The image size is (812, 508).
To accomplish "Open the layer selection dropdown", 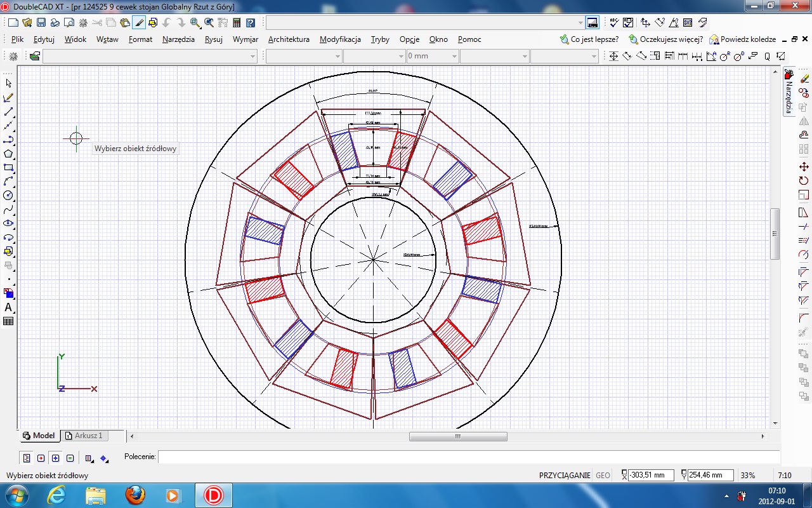I will [252, 57].
